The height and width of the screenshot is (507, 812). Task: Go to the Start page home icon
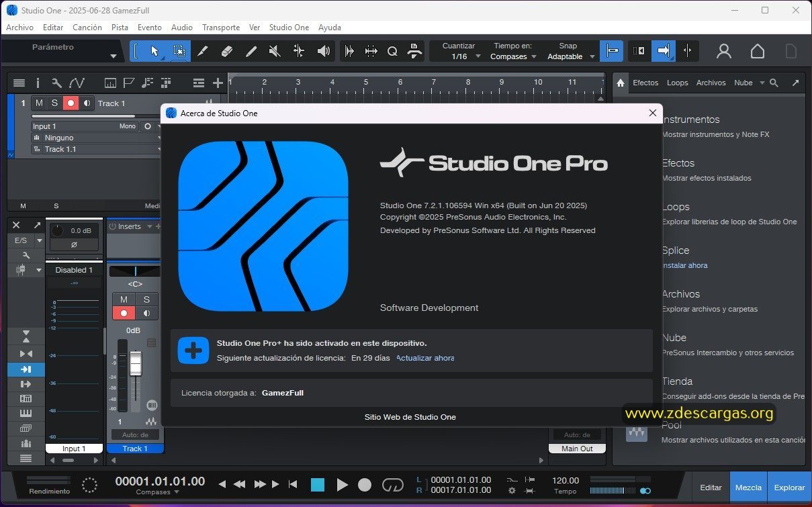click(758, 51)
